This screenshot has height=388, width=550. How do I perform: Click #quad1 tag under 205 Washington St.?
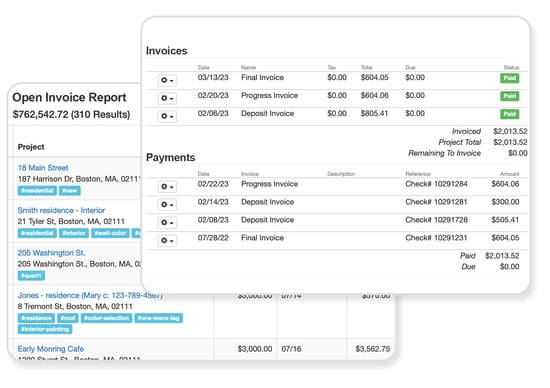31,275
